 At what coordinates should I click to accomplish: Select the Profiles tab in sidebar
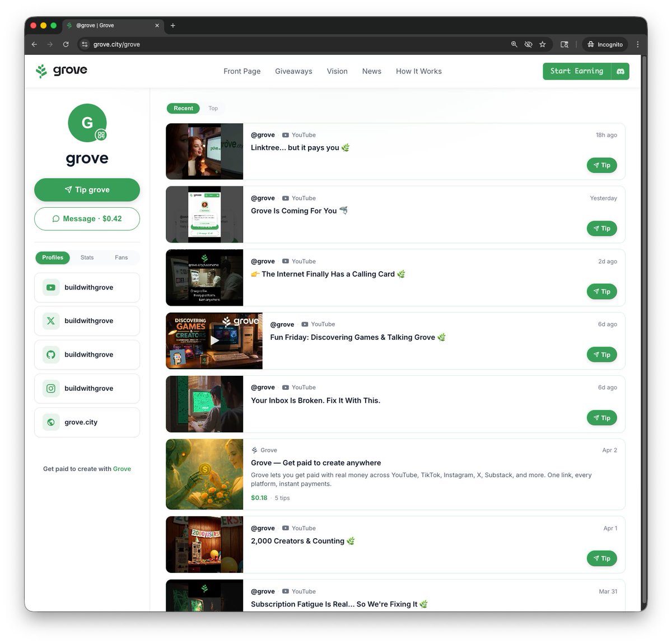point(53,258)
